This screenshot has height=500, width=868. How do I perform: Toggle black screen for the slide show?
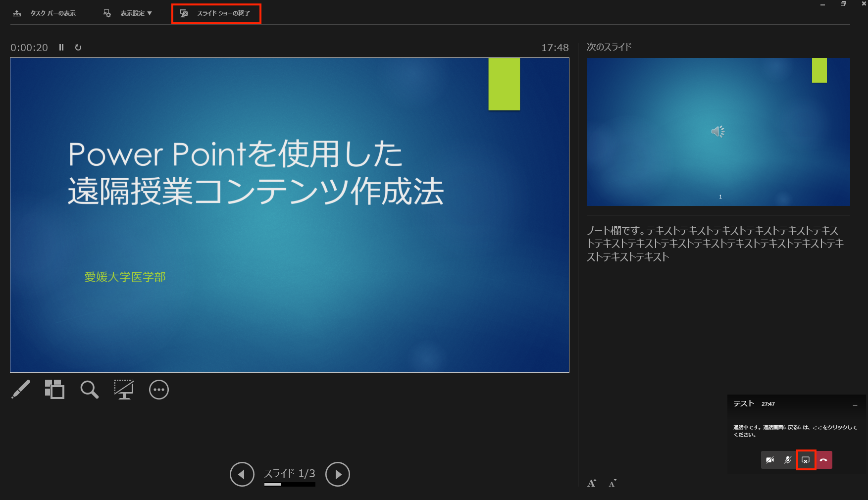pyautogui.click(x=124, y=390)
